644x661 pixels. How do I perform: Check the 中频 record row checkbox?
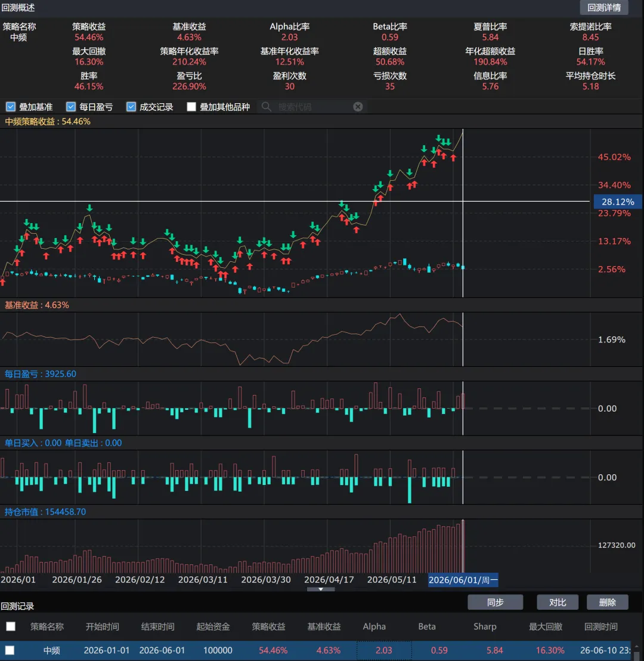pos(10,650)
